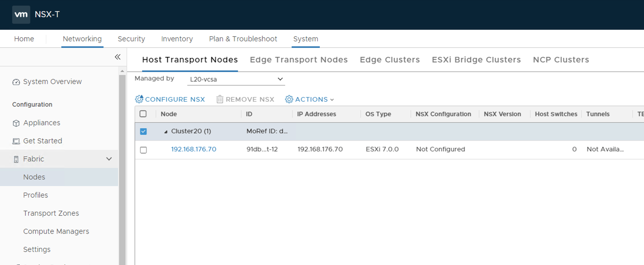Uncheck the Cluster20 row checkbox
Viewport: 644px width, 265px height.
pyautogui.click(x=143, y=131)
